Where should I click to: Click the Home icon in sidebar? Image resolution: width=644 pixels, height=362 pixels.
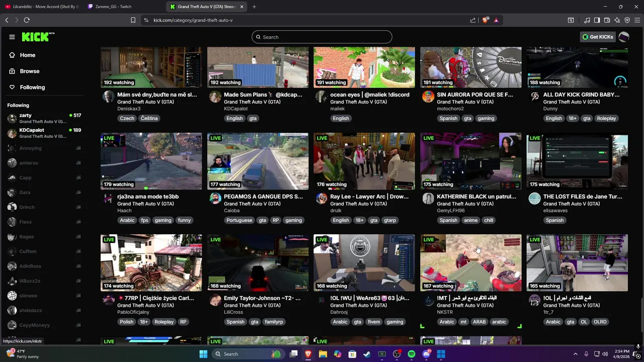coord(12,55)
